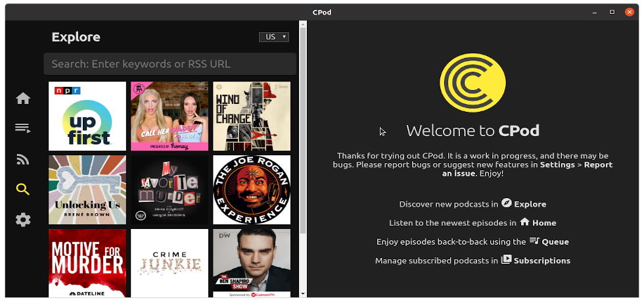This screenshot has width=644, height=302.
Task: Click the scrollbar down arrow
Action: (303, 293)
